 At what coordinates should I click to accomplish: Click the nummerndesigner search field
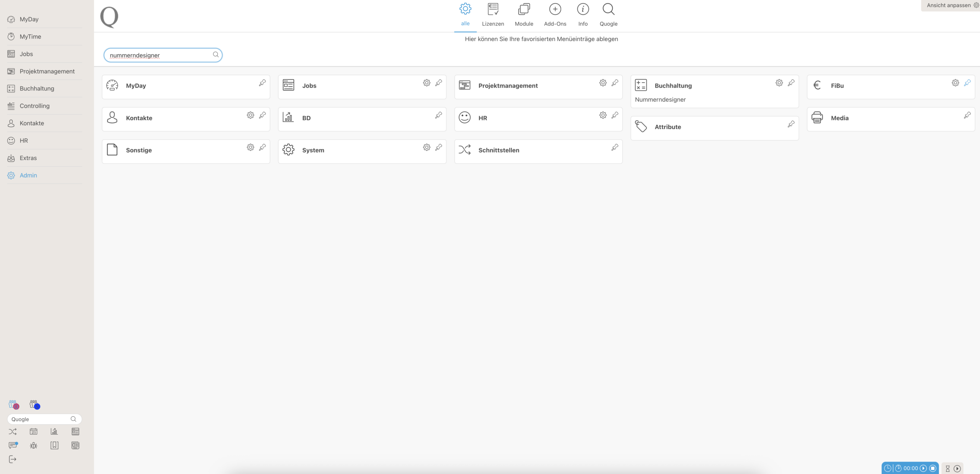coord(159,55)
